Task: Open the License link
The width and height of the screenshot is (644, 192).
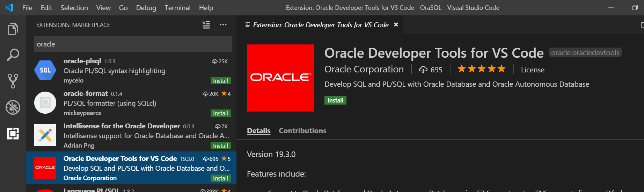Action: [533, 70]
